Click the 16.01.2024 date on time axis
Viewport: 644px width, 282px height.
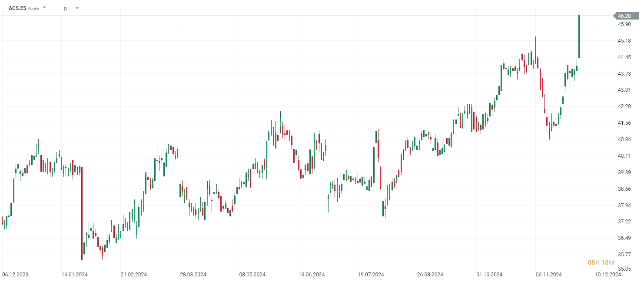(x=75, y=275)
